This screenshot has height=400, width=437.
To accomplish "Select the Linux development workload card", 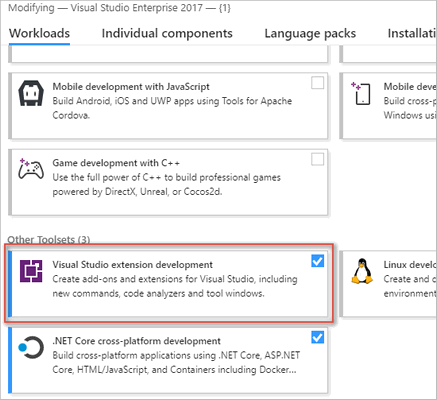I will pos(388,284).
